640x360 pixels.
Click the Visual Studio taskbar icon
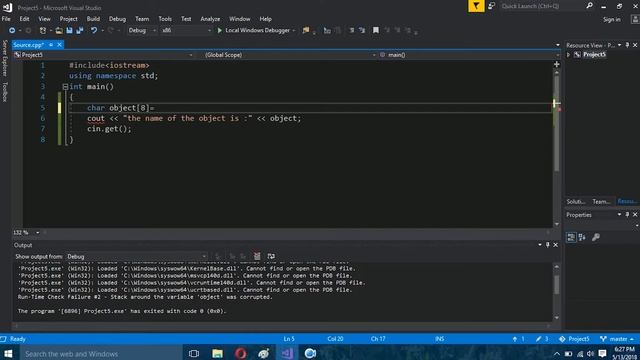[x=287, y=353]
